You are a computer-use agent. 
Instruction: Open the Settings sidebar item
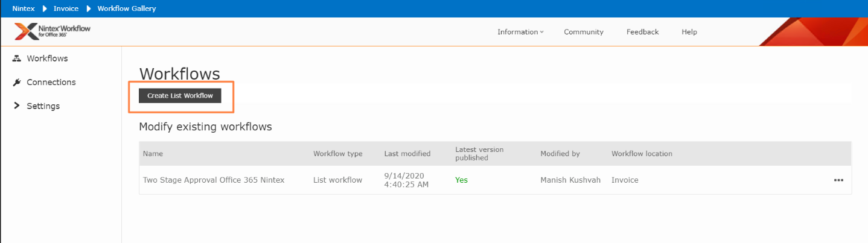pos(43,106)
